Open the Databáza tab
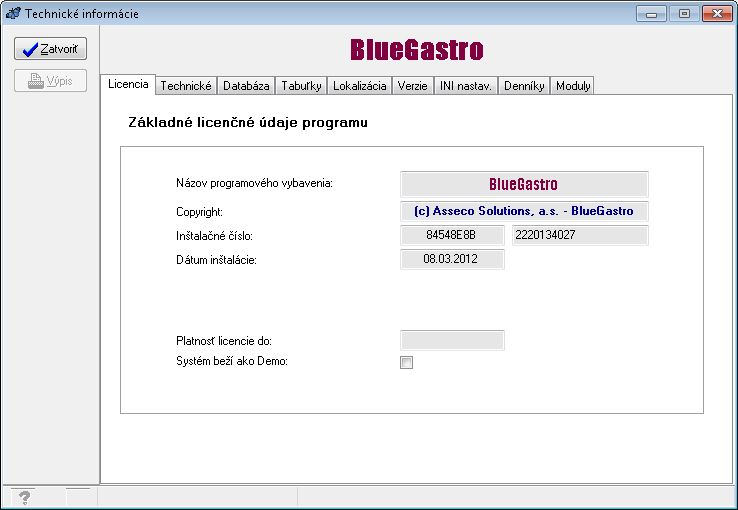 [x=246, y=86]
